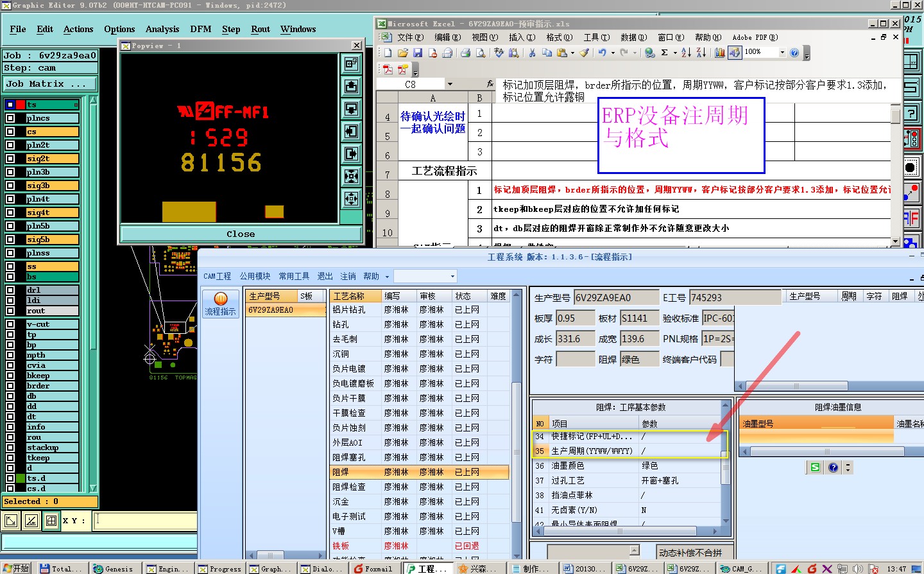924x574 pixels.
Task: Click Excel Cut scissors icon
Action: tap(532, 53)
